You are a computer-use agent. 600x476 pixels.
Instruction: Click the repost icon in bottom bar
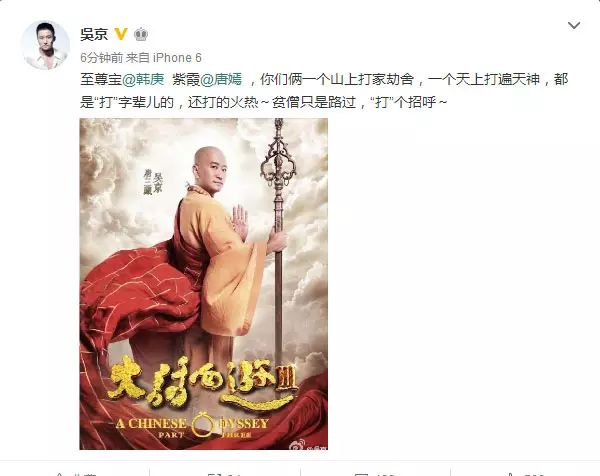tap(213, 474)
